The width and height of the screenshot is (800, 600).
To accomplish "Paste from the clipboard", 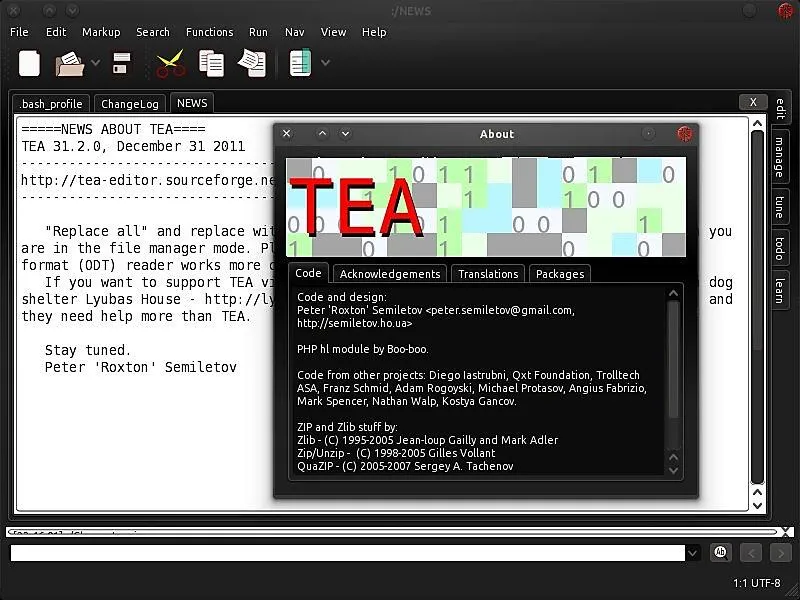I will (x=252, y=63).
